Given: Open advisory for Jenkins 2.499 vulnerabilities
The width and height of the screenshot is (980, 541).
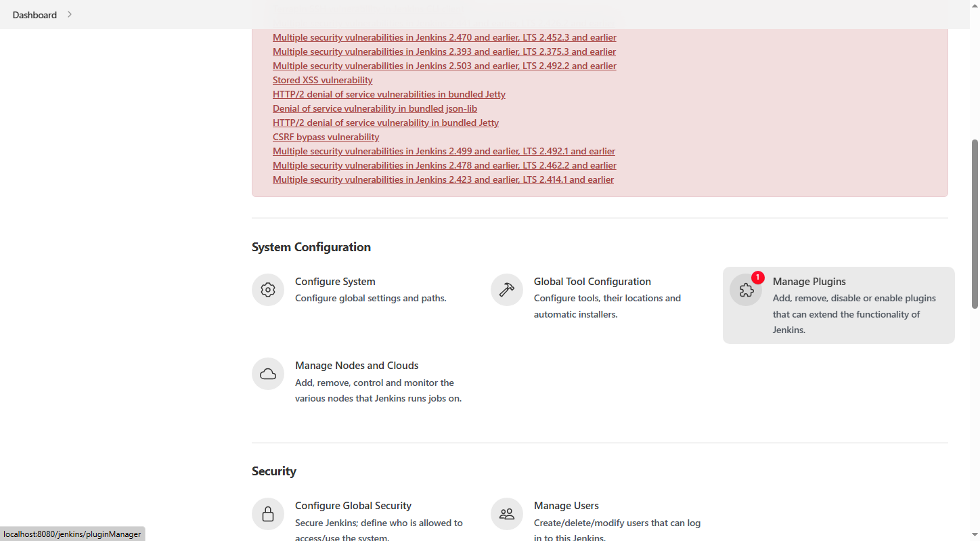Looking at the screenshot, I should (x=444, y=151).
